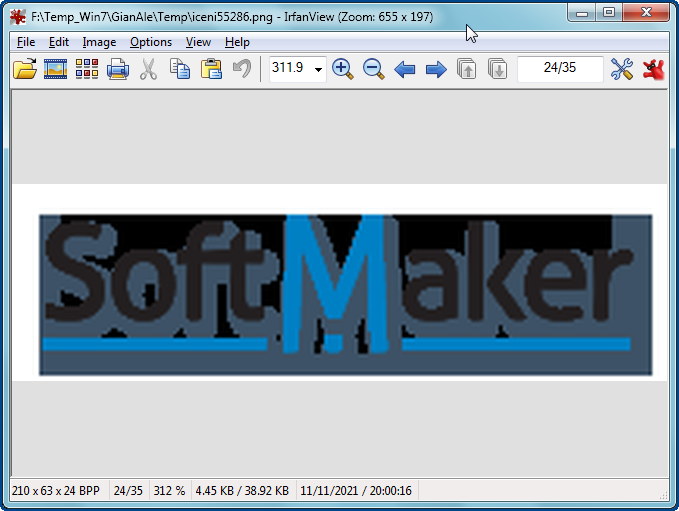Zoom in with the plus magnifier
Screen dimensions: 679x511
343,69
